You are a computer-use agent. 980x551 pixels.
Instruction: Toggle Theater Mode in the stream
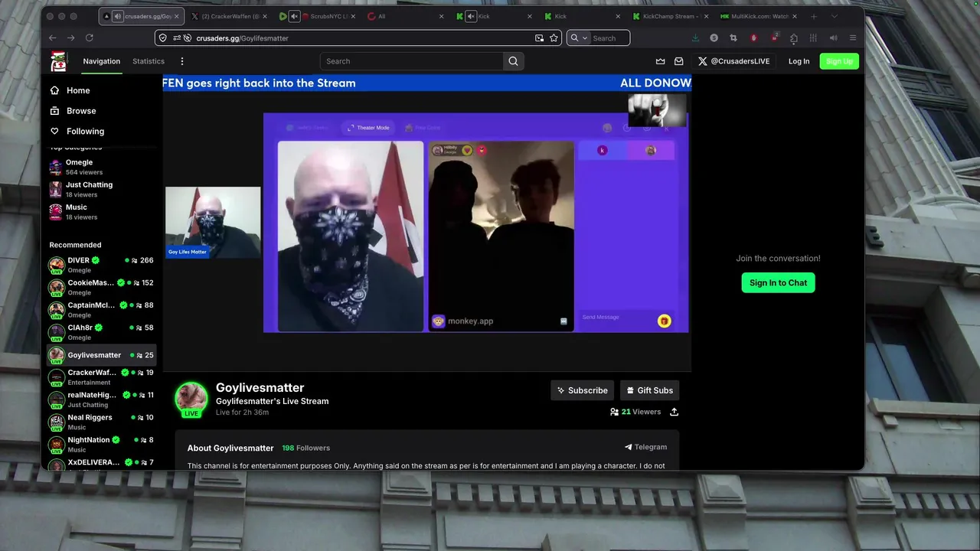pos(367,128)
